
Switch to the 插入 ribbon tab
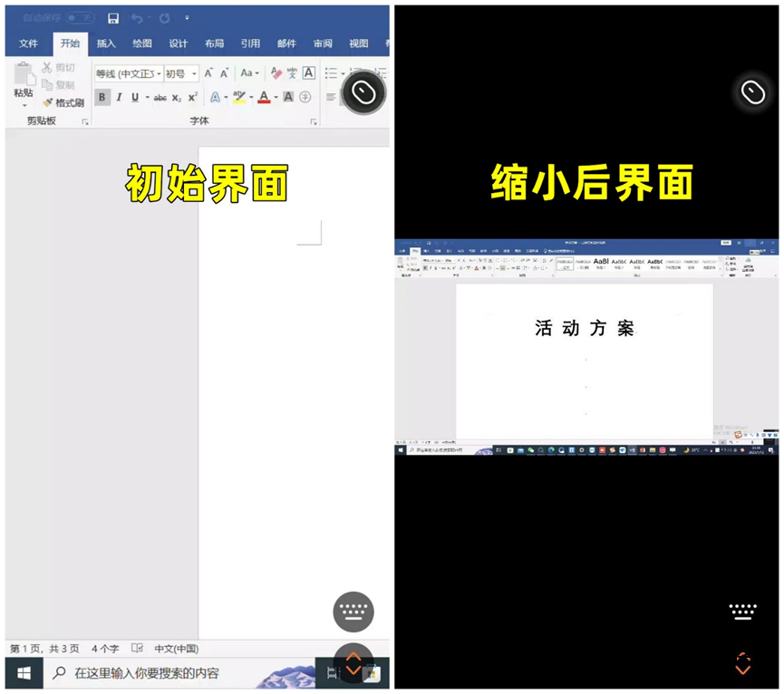click(105, 43)
